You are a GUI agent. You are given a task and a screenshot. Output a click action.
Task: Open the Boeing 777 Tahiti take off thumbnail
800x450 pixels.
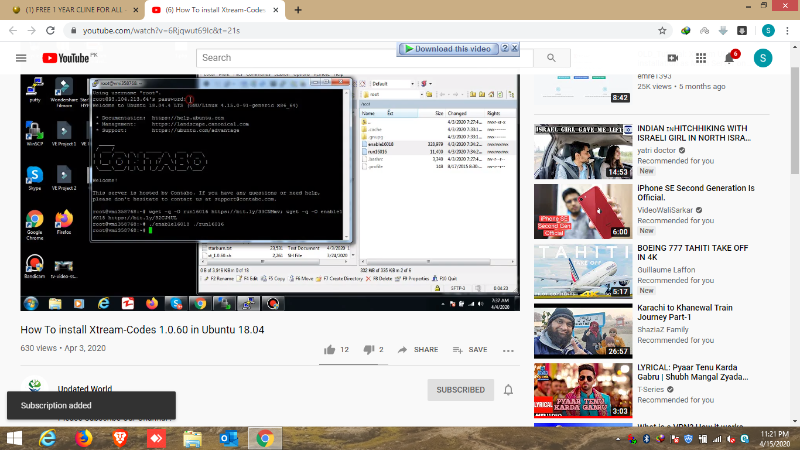coord(583,271)
